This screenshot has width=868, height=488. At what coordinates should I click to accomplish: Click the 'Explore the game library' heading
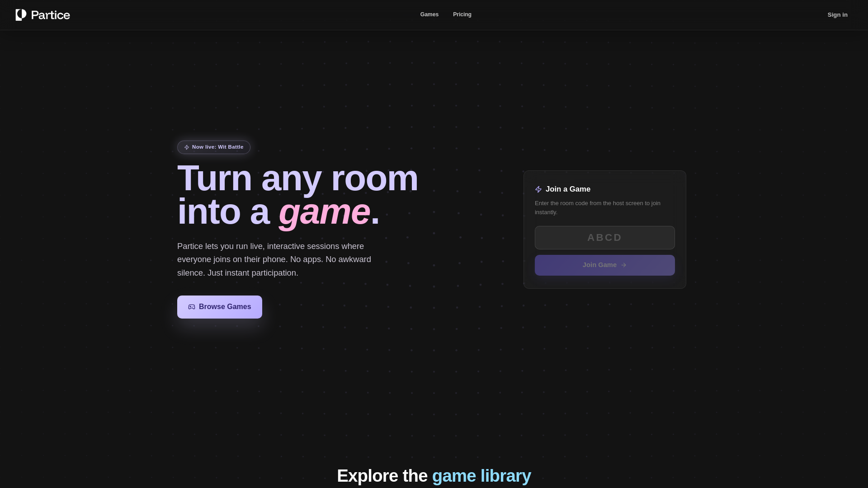[x=434, y=476]
